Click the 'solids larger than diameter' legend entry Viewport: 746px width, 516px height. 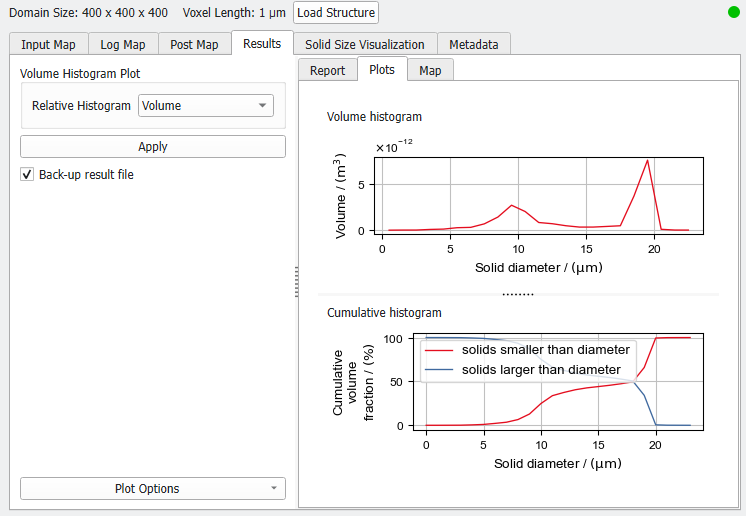(522, 370)
